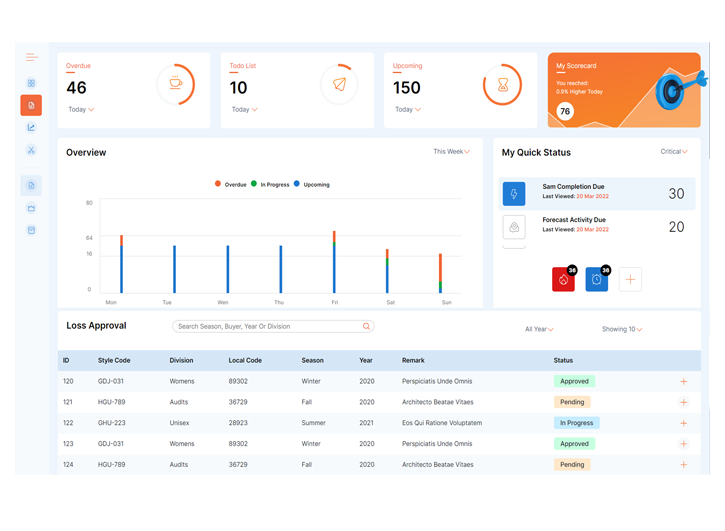The height and width of the screenshot is (531, 725).
Task: Select the orange document icon in sidebar
Action: 31,105
